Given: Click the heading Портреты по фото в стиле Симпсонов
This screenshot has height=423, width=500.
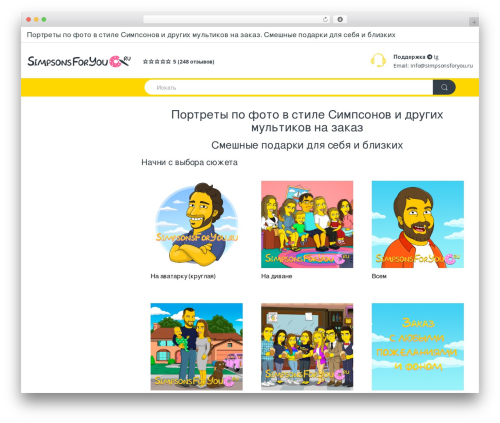Looking at the screenshot, I should click(307, 121).
